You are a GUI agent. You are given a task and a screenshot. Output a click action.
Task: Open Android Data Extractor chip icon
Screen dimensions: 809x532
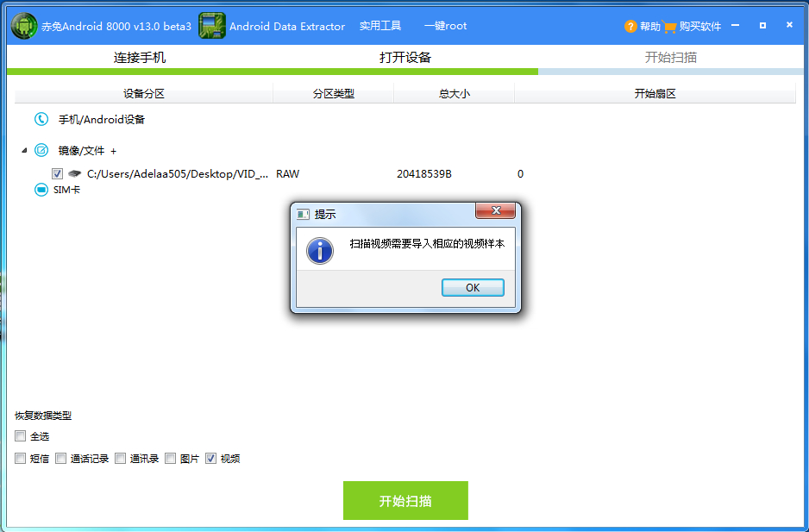tap(212, 26)
